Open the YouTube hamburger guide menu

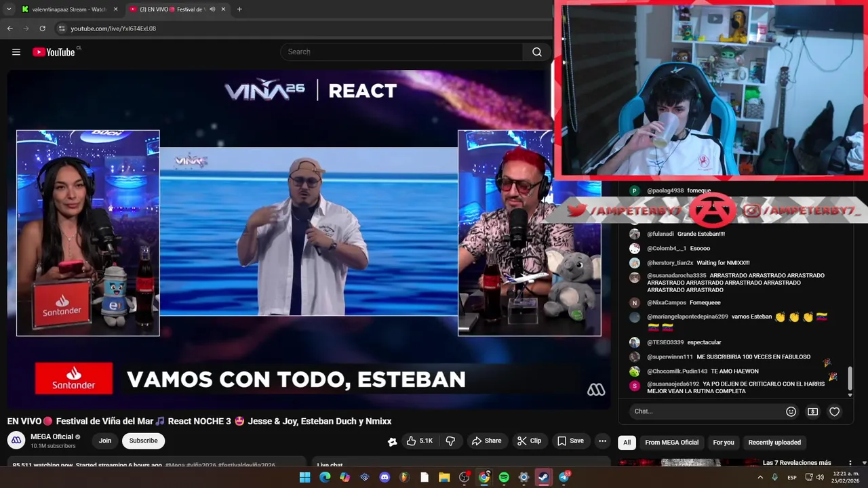(16, 52)
